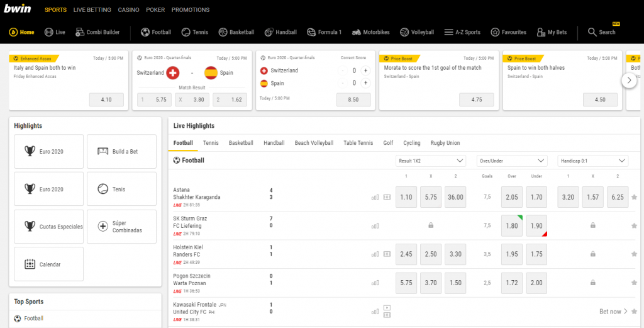Viewport: 644px width, 328px height.
Task: Click the bwin logo
Action: (17, 9)
